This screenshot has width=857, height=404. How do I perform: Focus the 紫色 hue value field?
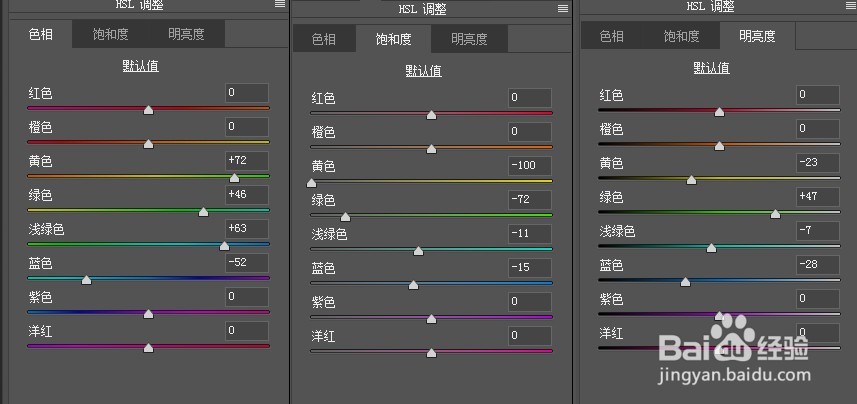pos(246,297)
